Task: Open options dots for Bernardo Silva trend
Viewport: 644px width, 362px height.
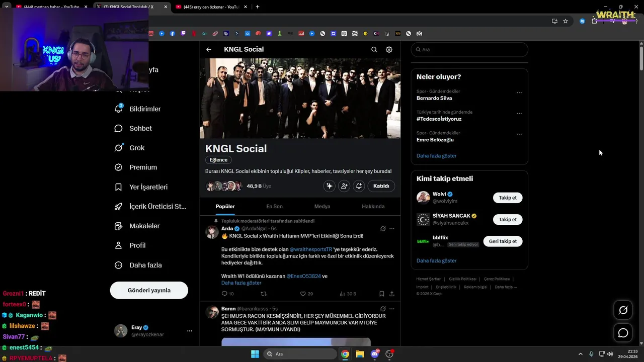Action: [x=519, y=93]
